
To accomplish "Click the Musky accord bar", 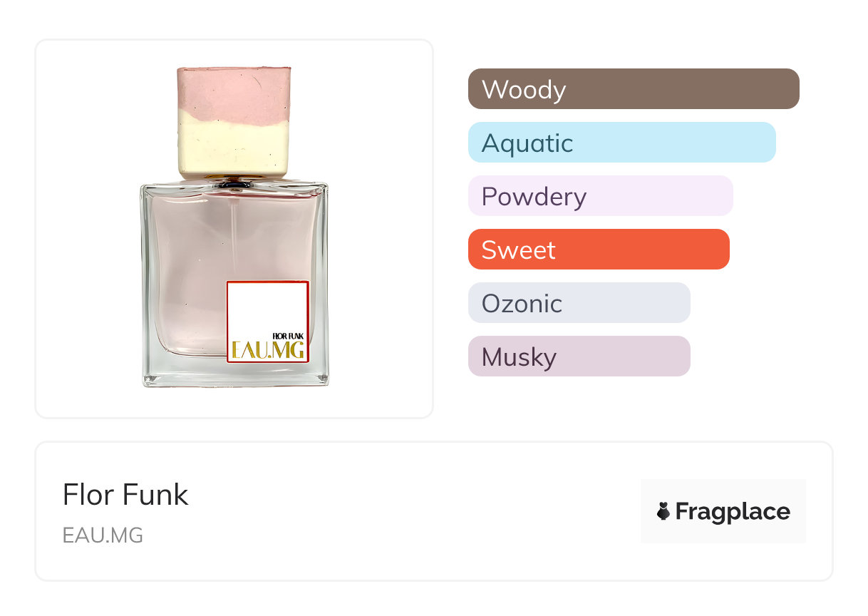I will [x=579, y=356].
